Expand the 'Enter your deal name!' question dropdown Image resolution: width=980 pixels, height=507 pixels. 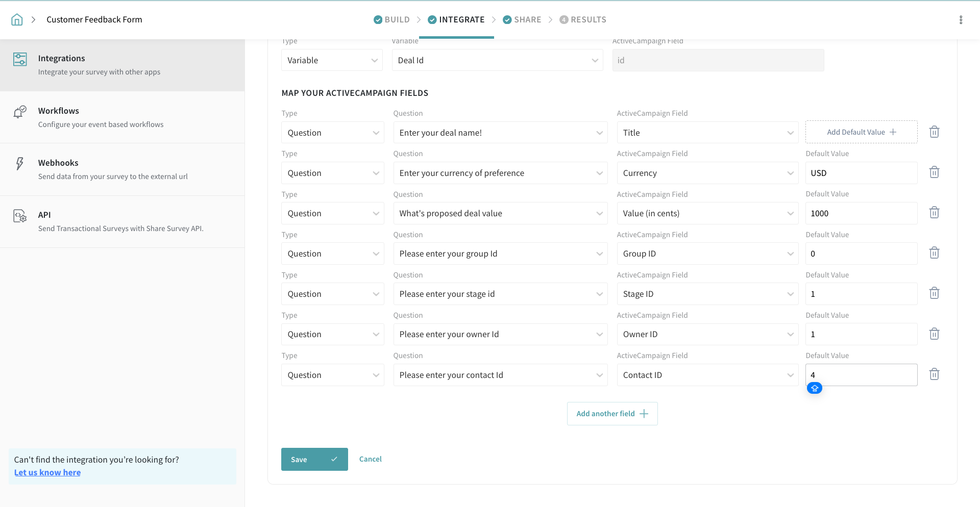500,133
